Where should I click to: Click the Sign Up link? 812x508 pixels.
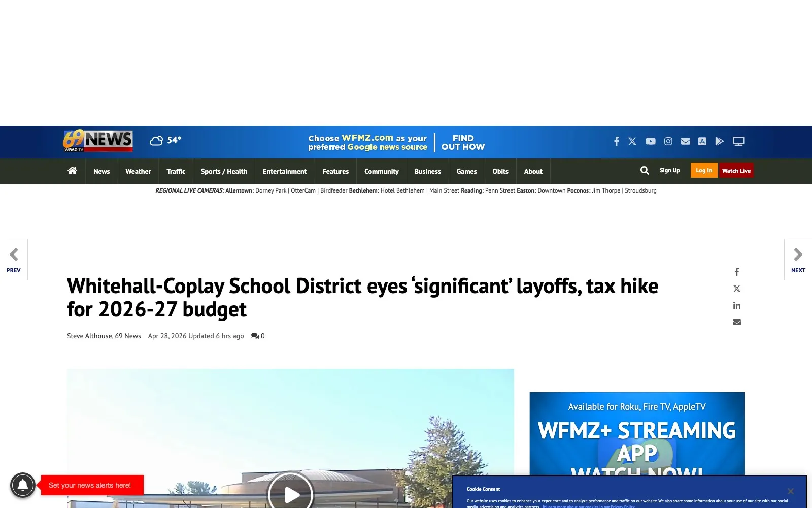670,171
